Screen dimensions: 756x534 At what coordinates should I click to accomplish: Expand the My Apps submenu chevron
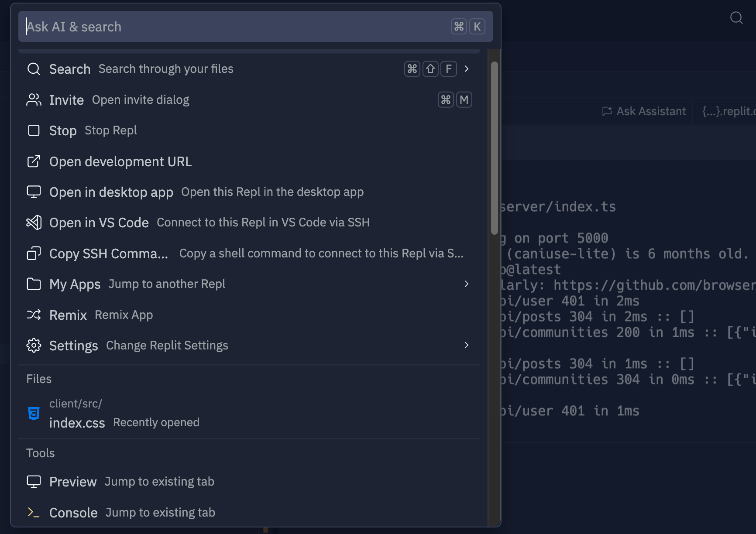(467, 284)
